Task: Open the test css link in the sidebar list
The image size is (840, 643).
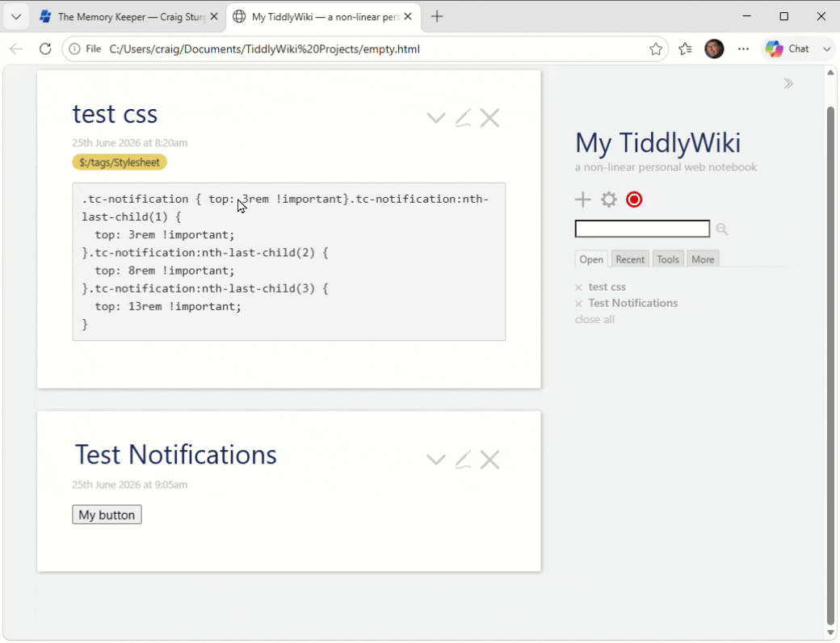Action: coord(607,287)
